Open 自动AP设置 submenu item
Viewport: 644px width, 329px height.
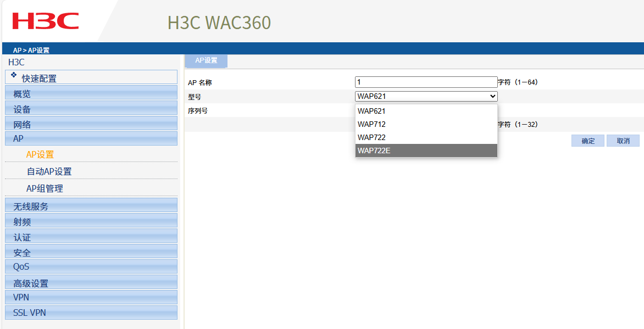tap(49, 171)
